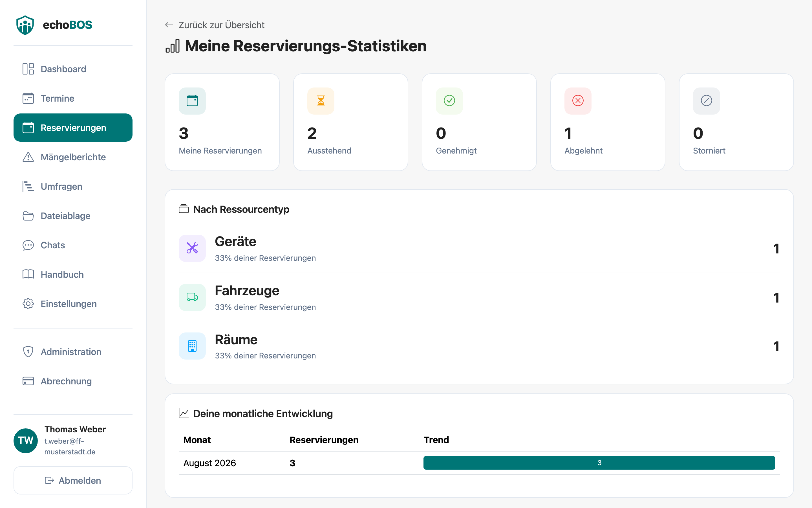Click the Meine Reservierungs-Statistiken page title
Viewport: 812px width, 508px height.
coord(306,46)
